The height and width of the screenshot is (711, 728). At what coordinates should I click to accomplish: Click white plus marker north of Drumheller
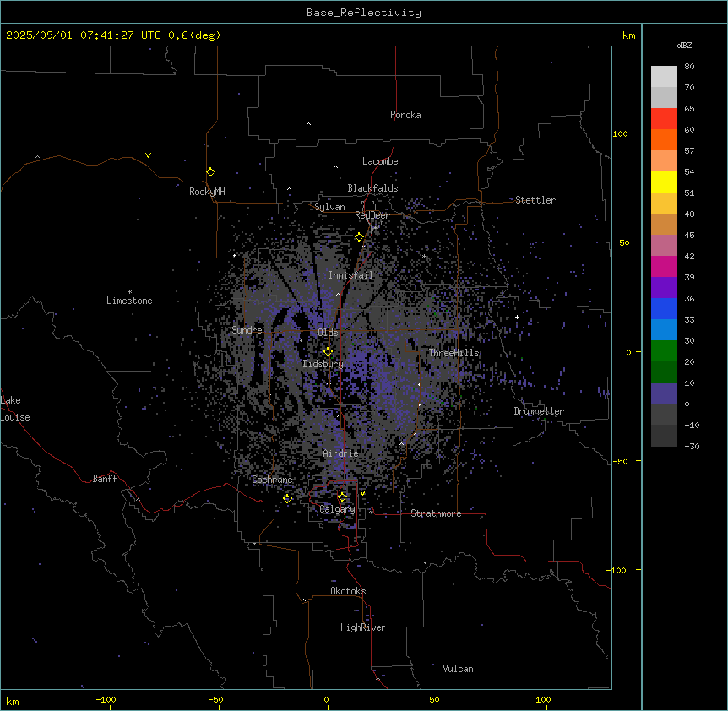tap(517, 317)
